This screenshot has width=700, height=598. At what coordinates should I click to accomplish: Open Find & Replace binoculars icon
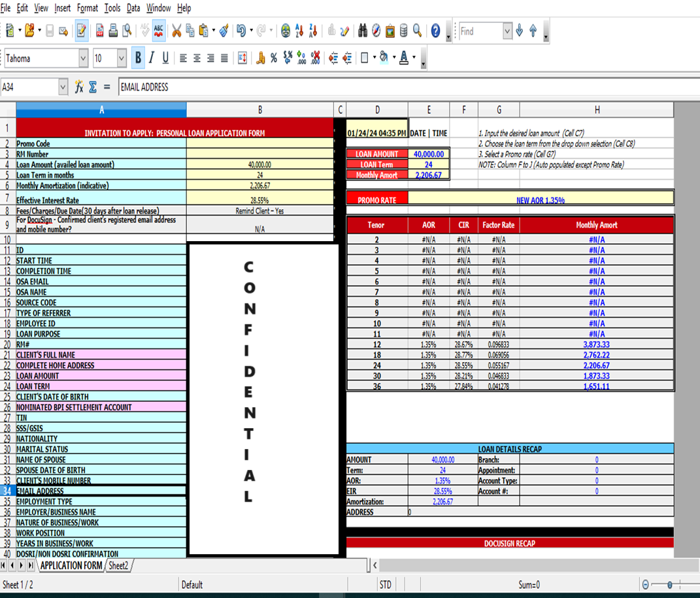point(363,31)
